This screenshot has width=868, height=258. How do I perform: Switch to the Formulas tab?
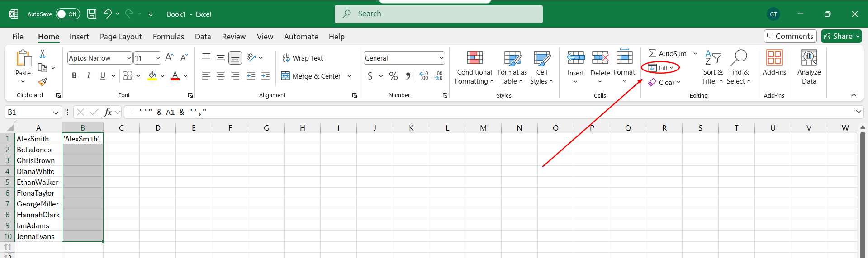[168, 37]
